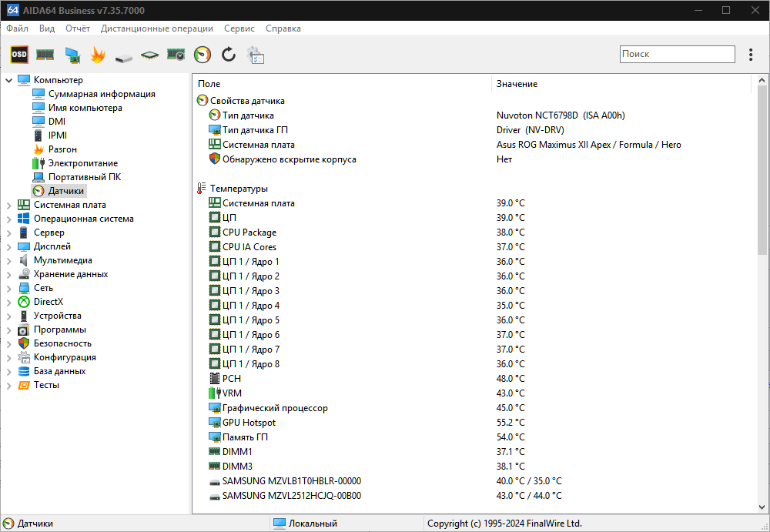Image resolution: width=770 pixels, height=532 pixels.
Task: Expand the Тесты tree node
Action: (x=8, y=386)
